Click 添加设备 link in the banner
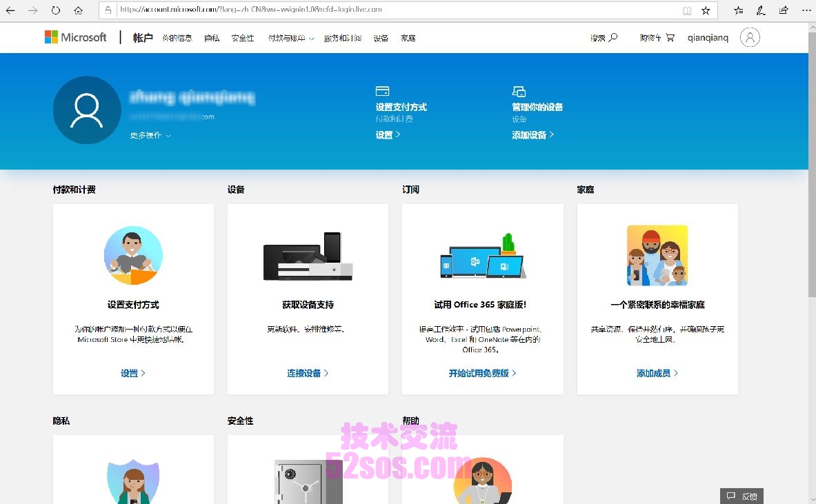Screen dimensions: 816x504 pos(533,134)
